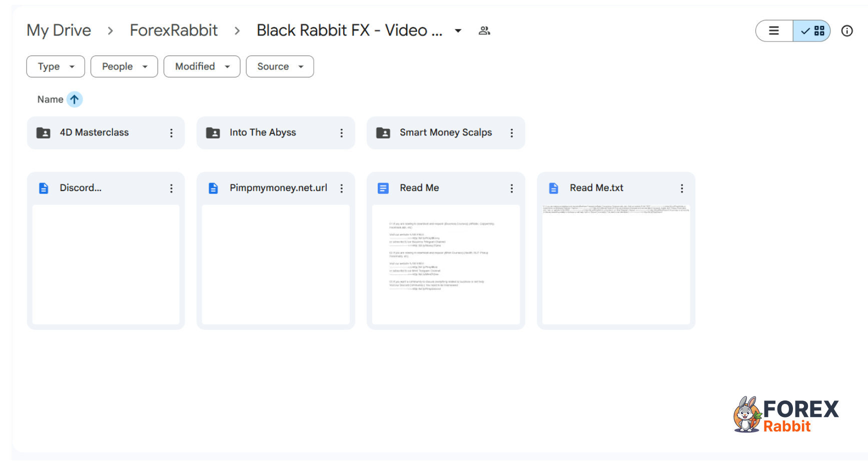Screen dimensions: 868x466
Task: Navigate to ForexRabbit breadcrumb folder
Action: (174, 30)
